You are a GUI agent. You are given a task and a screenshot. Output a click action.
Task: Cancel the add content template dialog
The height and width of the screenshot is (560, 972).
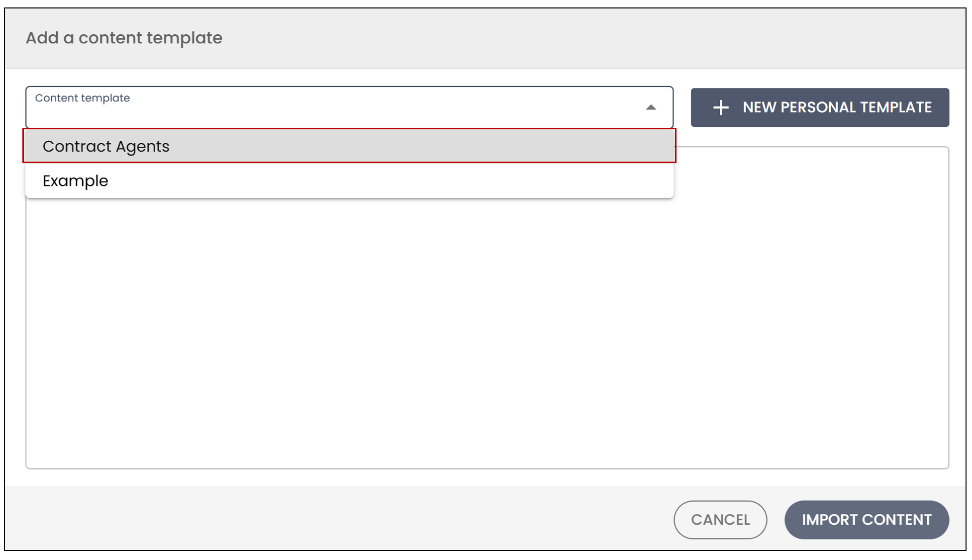[x=720, y=520]
